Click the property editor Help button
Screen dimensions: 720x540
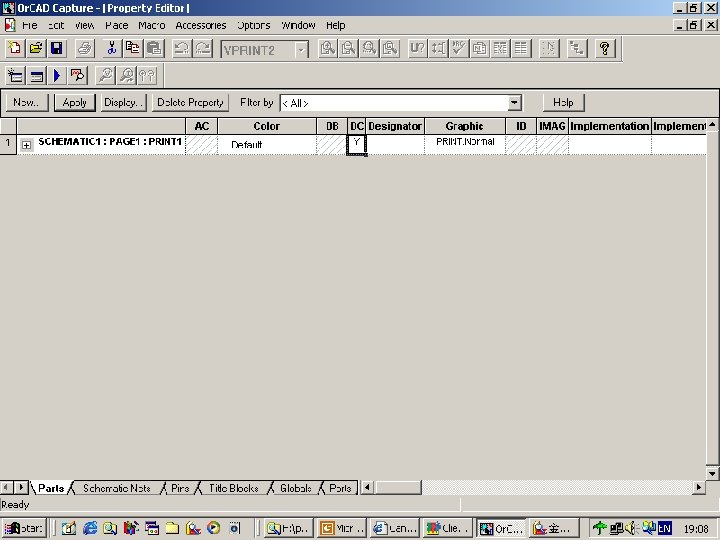(x=563, y=102)
